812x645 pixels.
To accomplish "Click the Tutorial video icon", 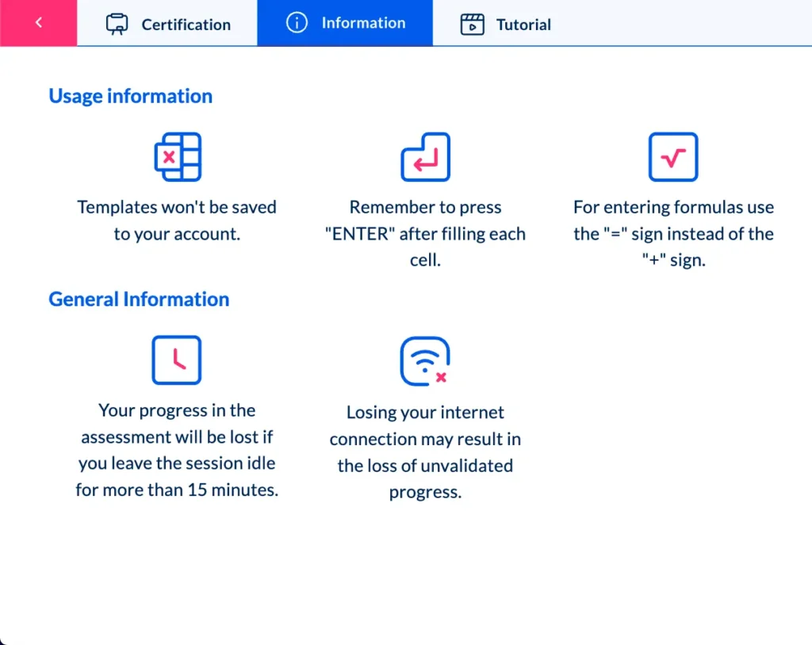I will click(472, 23).
